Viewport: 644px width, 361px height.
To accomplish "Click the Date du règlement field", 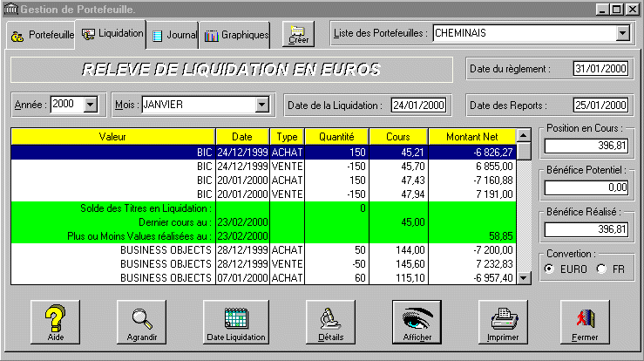I will coord(600,69).
